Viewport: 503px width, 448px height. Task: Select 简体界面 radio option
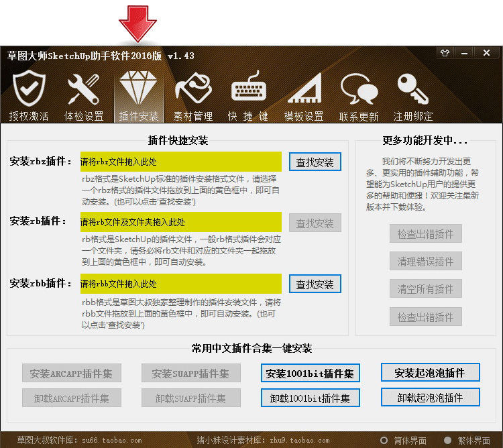coord(403,441)
